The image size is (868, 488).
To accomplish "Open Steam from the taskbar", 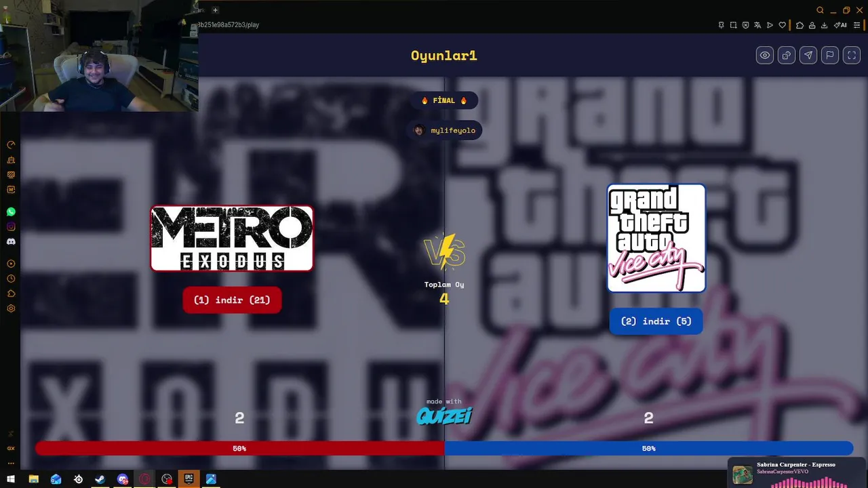I will 100,479.
